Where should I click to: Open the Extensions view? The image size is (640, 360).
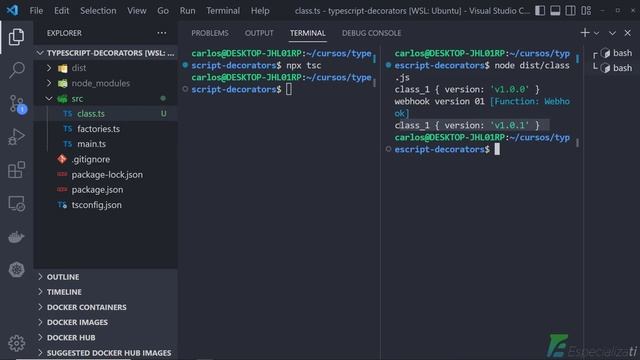(16, 170)
